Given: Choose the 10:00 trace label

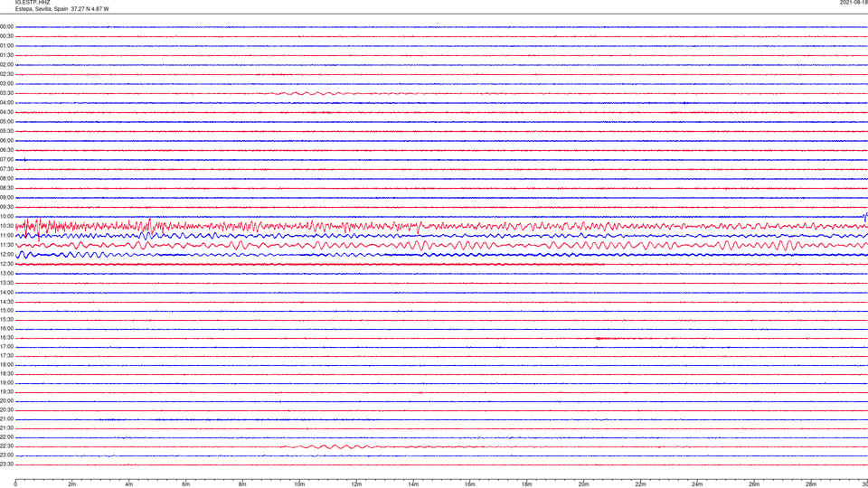Looking at the screenshot, I should [x=6, y=217].
